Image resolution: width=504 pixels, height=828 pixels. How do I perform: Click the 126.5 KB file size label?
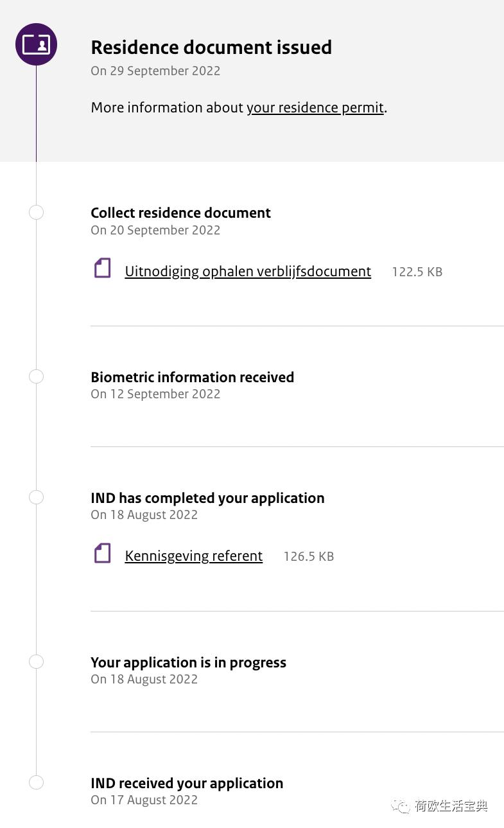pos(308,556)
